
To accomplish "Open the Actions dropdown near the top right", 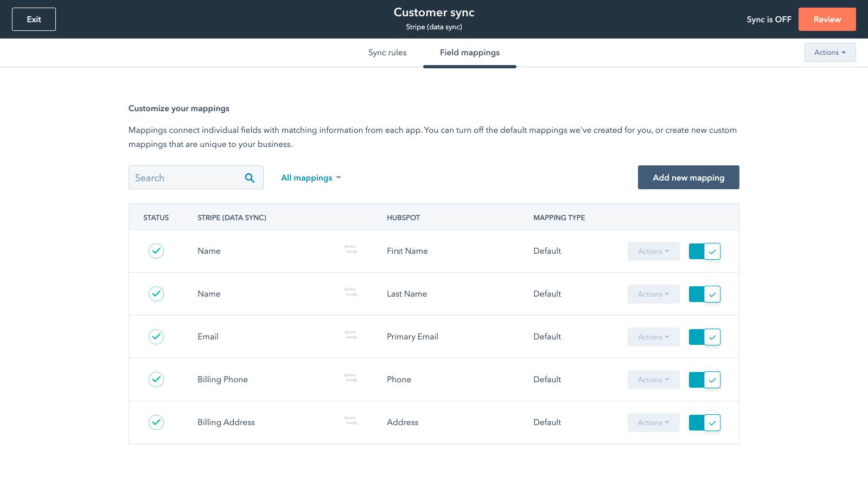I will pyautogui.click(x=829, y=52).
